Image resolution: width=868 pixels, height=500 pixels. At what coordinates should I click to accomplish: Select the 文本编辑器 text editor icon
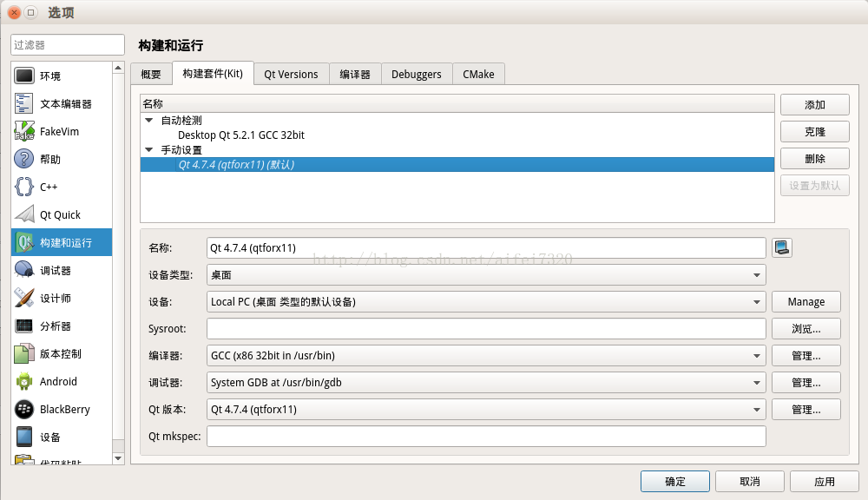[24, 103]
